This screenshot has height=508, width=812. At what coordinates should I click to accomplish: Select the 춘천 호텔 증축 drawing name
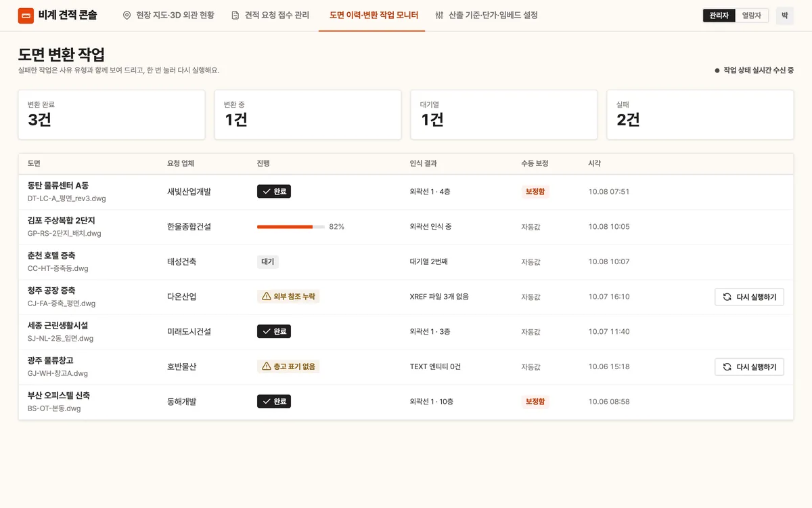[x=51, y=255]
